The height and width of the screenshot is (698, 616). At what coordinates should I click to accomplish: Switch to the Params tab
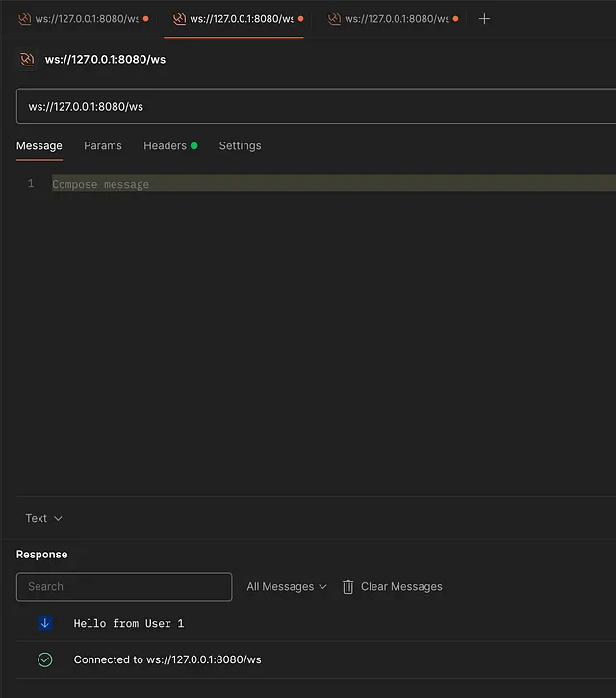tap(103, 145)
